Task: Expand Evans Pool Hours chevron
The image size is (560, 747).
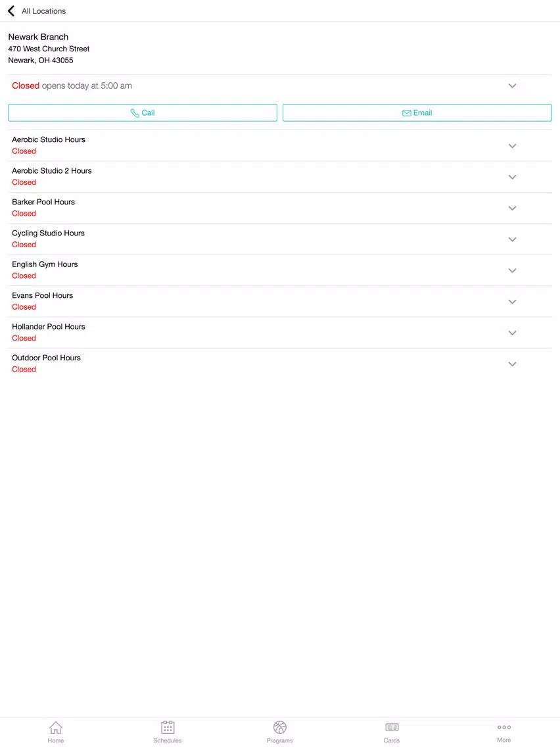Action: click(513, 302)
